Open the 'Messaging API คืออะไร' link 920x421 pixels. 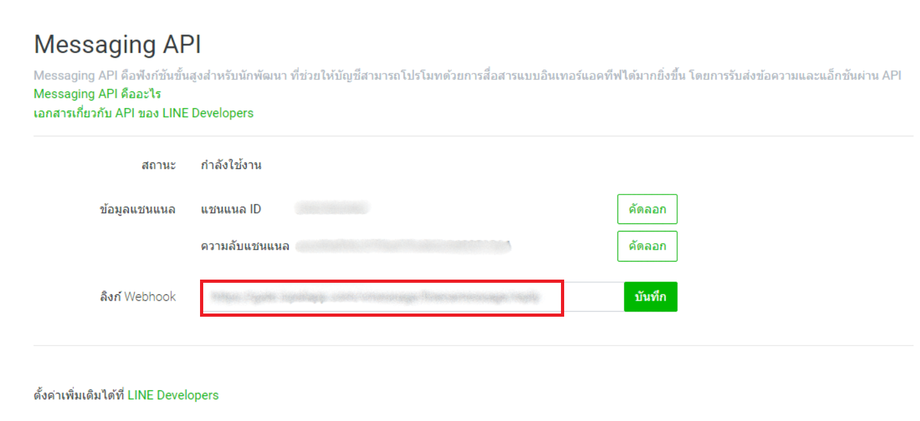pyautogui.click(x=97, y=94)
